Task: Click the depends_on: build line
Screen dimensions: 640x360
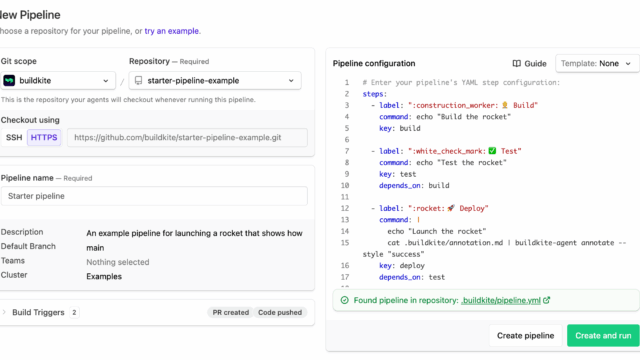Action: 414,185
